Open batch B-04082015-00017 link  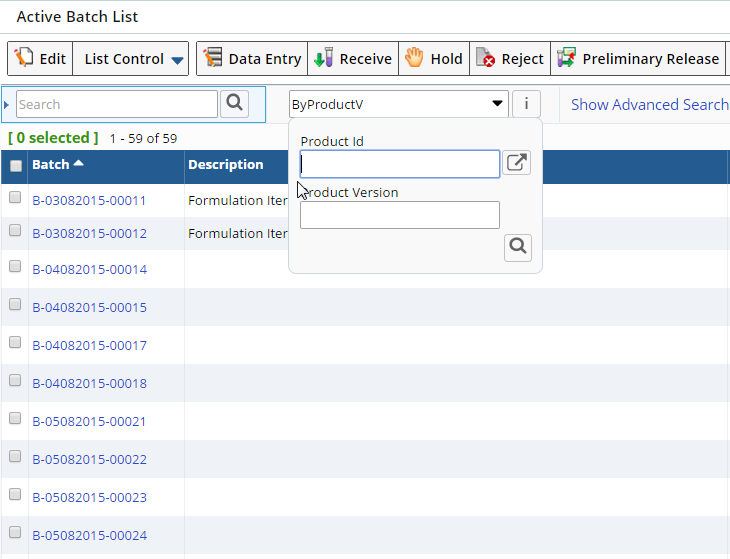(x=89, y=346)
